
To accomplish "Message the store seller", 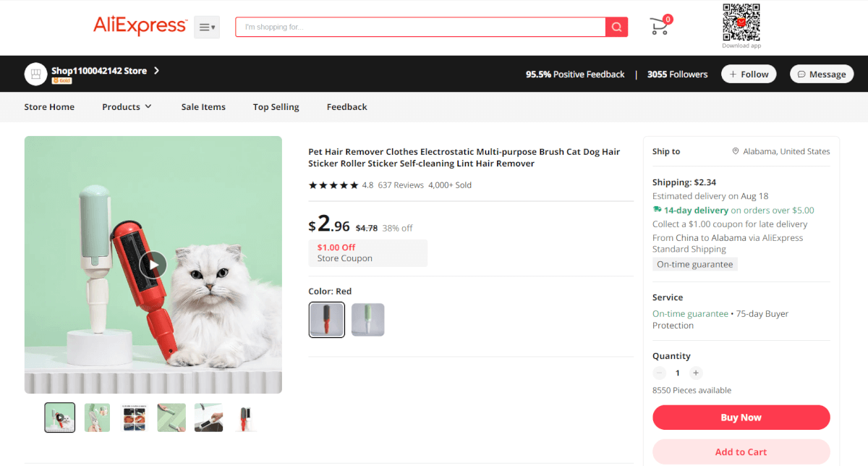I will (x=822, y=74).
